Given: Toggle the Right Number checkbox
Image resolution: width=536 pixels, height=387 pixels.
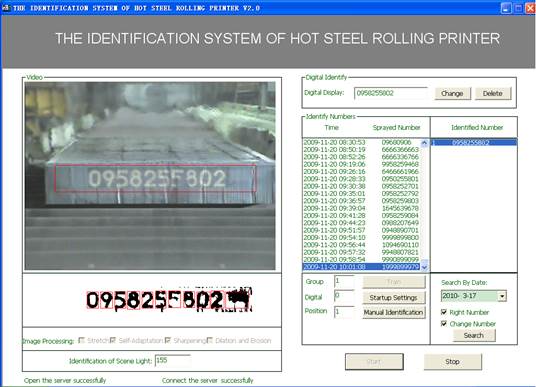Looking at the screenshot, I should pyautogui.click(x=444, y=312).
